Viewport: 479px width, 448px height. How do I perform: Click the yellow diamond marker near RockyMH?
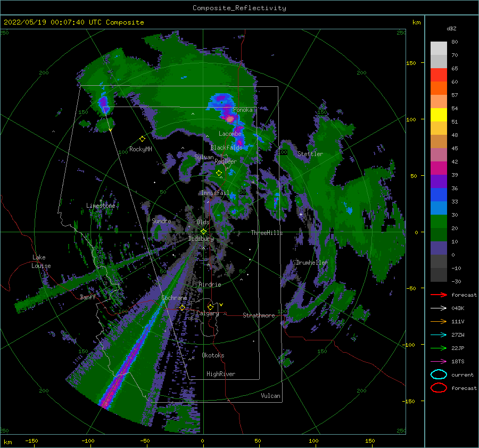(142, 139)
